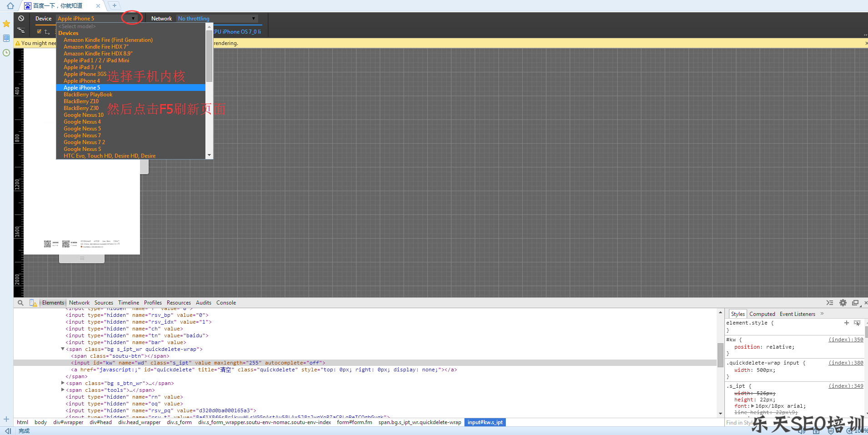868x435 pixels.
Task: Click the media queries staircase icon
Action: click(x=21, y=30)
